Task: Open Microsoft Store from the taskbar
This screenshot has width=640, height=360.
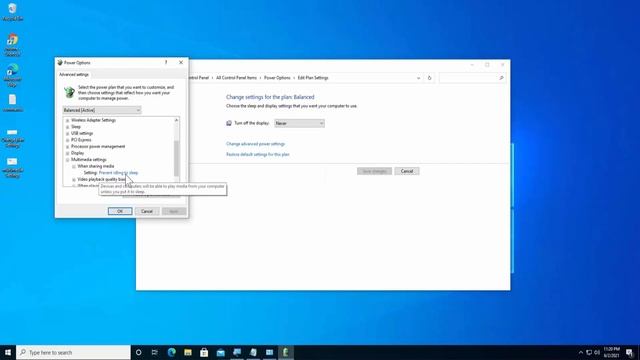Action: point(204,352)
